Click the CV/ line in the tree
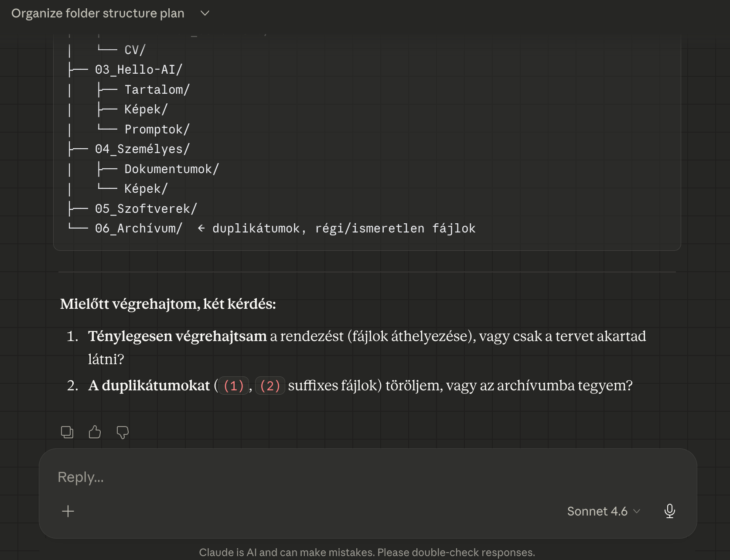This screenshot has width=730, height=560. pyautogui.click(x=135, y=50)
